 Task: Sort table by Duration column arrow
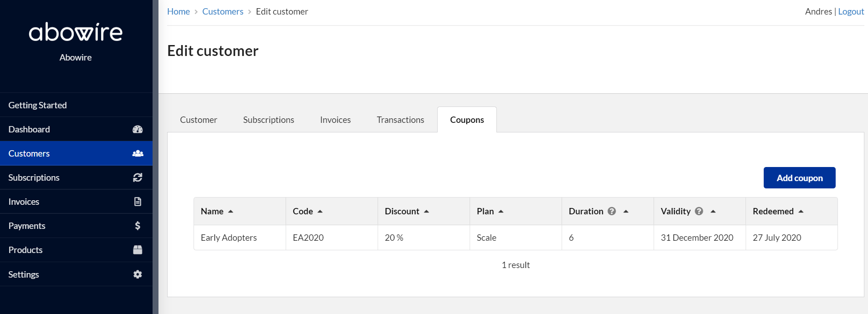click(x=626, y=212)
